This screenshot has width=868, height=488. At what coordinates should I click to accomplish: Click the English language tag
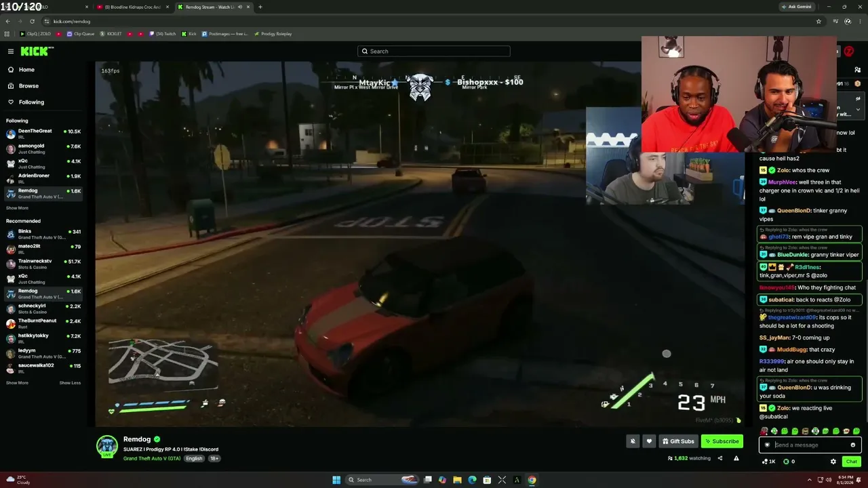pyautogui.click(x=194, y=459)
